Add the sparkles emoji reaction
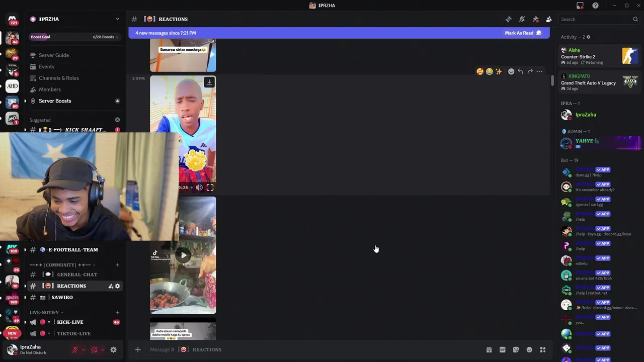Image resolution: width=644 pixels, height=362 pixels. (x=499, y=71)
